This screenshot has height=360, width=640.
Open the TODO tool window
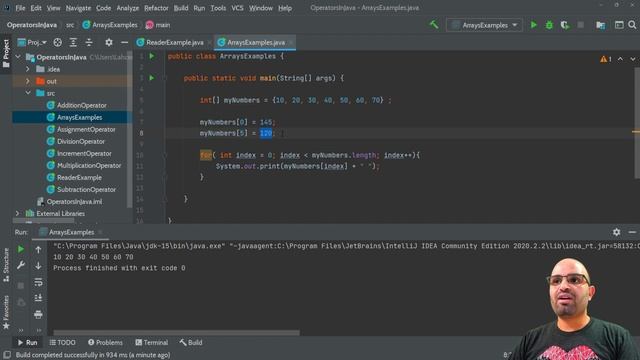click(x=62, y=342)
